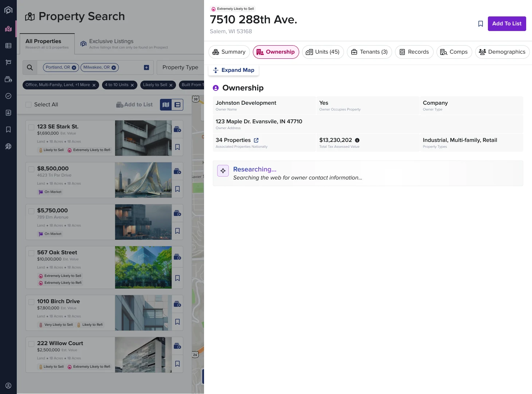
Task: Open the Units (45) tab
Action: (323, 52)
